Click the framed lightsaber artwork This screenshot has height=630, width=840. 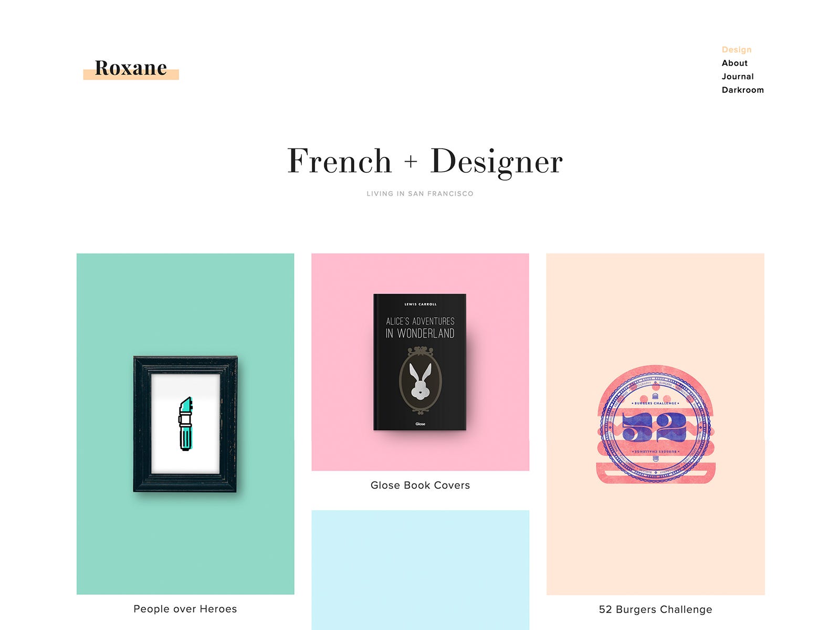coord(185,424)
